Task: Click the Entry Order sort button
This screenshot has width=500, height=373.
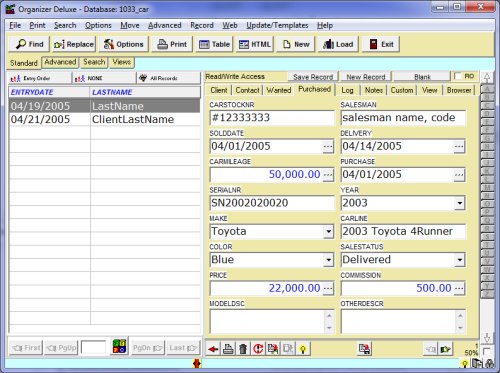Action: [x=39, y=78]
